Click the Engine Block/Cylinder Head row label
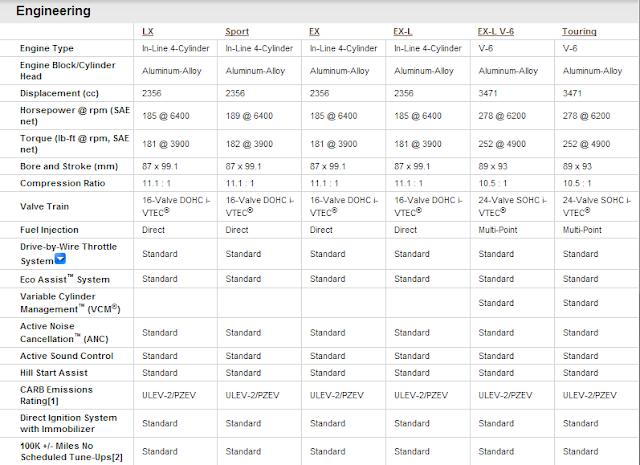Screen dimensions: 640x465 (x=68, y=71)
